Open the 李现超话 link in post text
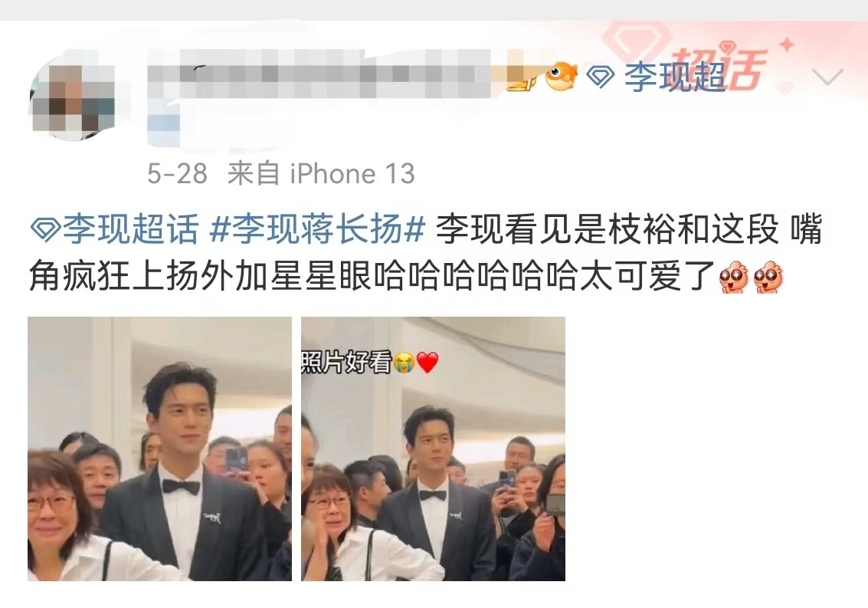868x608 pixels. pos(130,229)
